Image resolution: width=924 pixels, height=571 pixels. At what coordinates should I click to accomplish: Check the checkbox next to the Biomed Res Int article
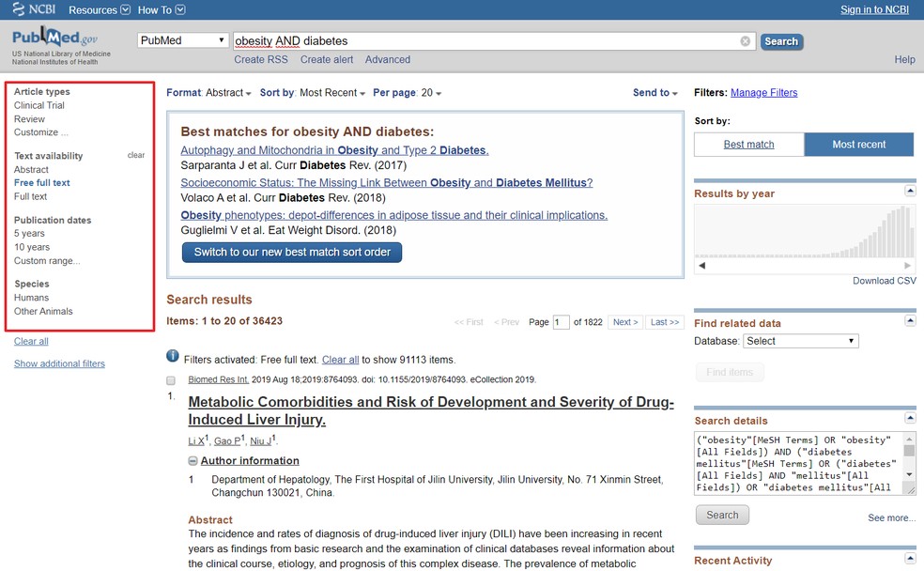[171, 379]
